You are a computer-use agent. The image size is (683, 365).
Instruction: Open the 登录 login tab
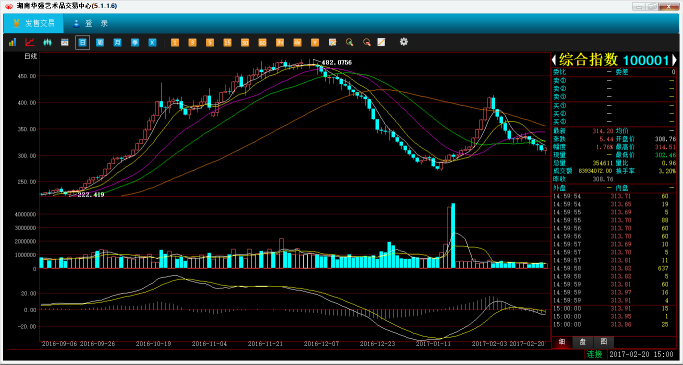point(91,24)
